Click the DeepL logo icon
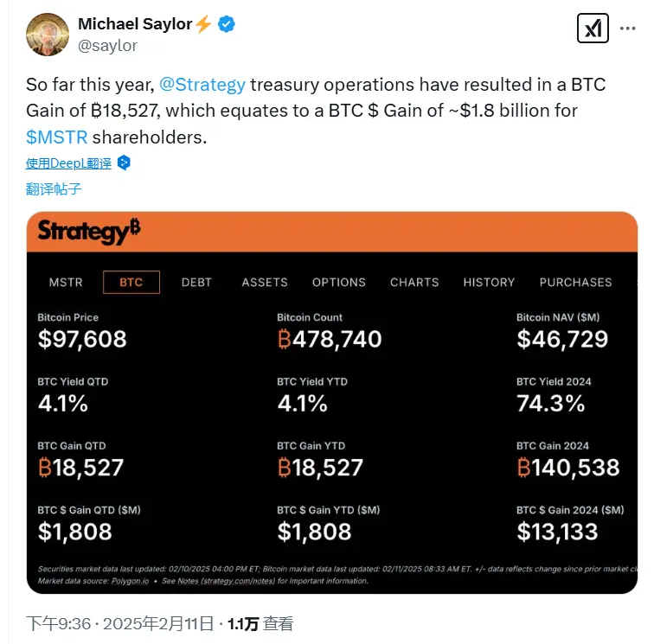Image resolution: width=654 pixels, height=644 pixels. 124,163
